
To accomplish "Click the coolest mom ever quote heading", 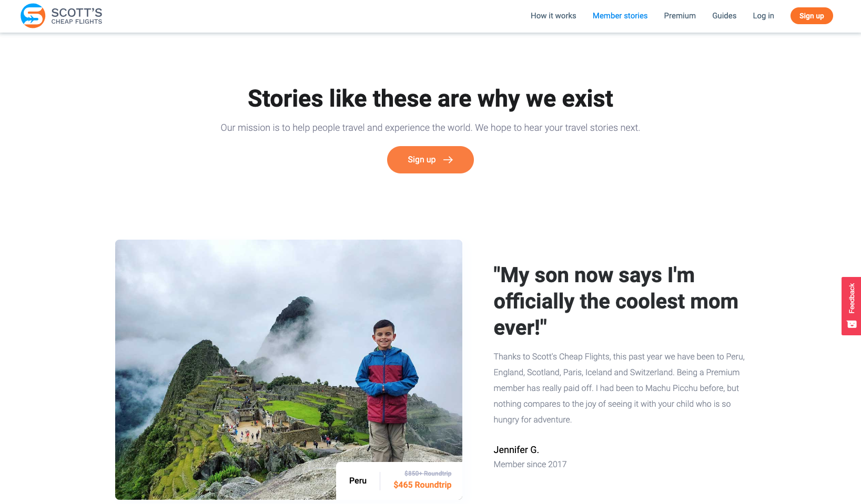I will click(616, 301).
